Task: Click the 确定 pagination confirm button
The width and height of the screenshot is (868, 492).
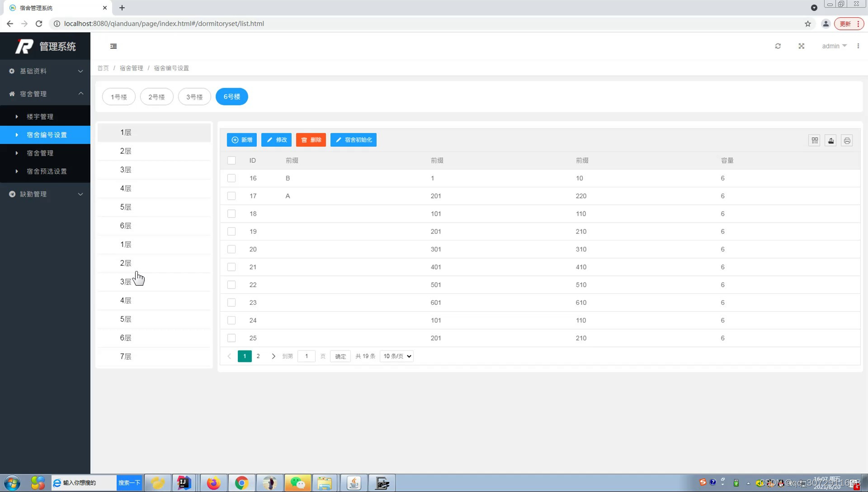Action: click(x=340, y=356)
